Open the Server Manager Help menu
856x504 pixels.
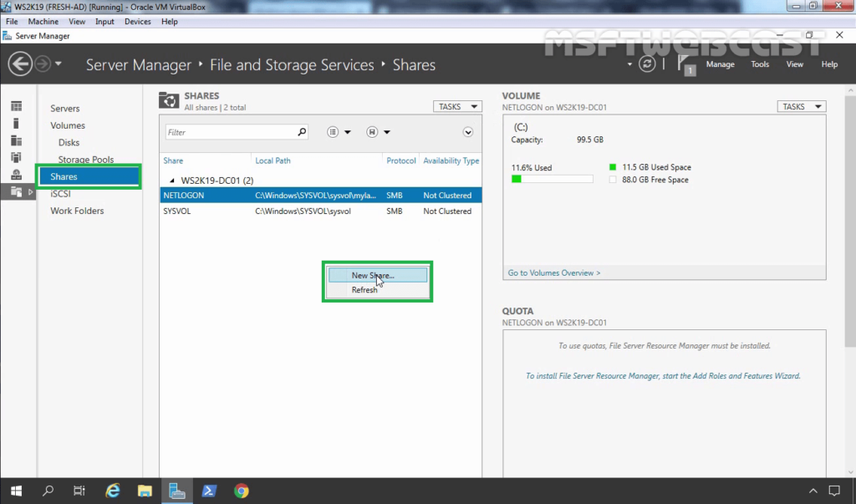click(829, 64)
